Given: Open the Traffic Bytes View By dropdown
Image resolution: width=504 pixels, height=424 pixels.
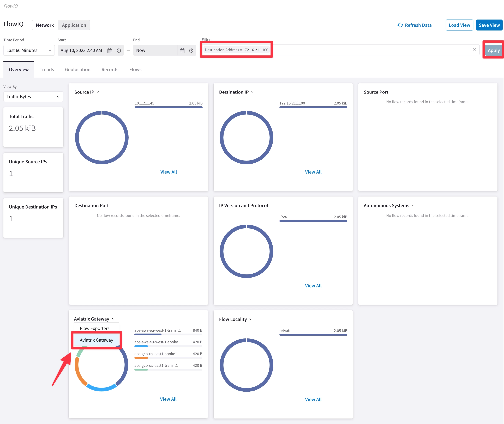Looking at the screenshot, I should [33, 97].
